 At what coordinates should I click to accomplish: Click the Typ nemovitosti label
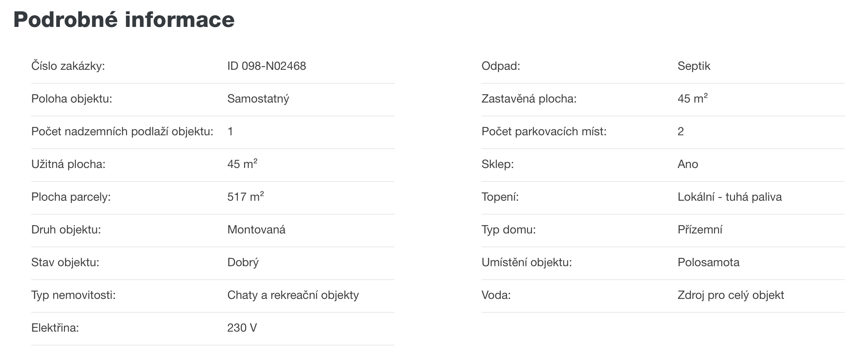(73, 295)
